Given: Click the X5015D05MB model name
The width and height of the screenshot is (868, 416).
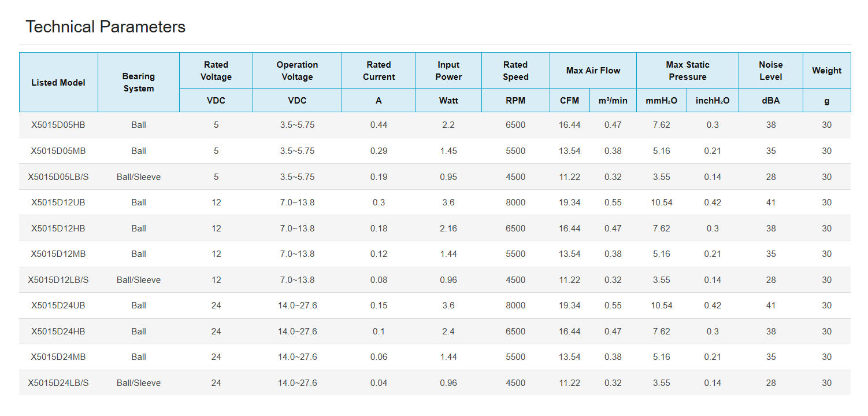Looking at the screenshot, I should [58, 151].
